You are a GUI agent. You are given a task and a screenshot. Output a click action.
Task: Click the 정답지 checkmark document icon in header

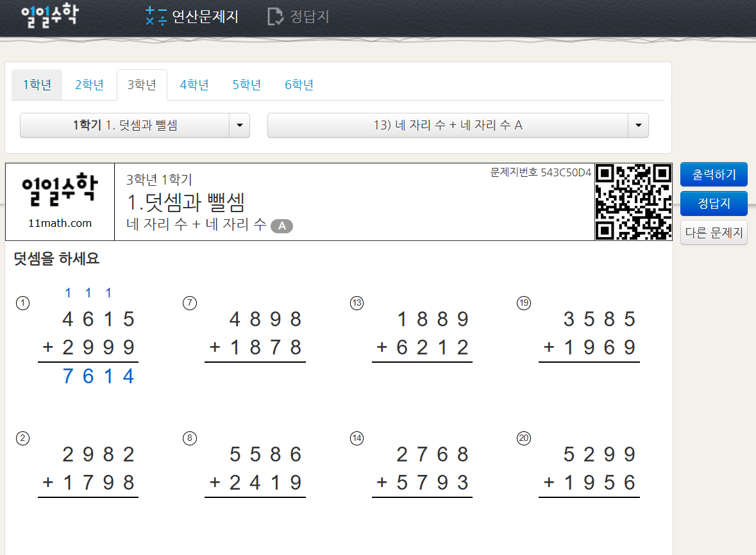tap(274, 17)
